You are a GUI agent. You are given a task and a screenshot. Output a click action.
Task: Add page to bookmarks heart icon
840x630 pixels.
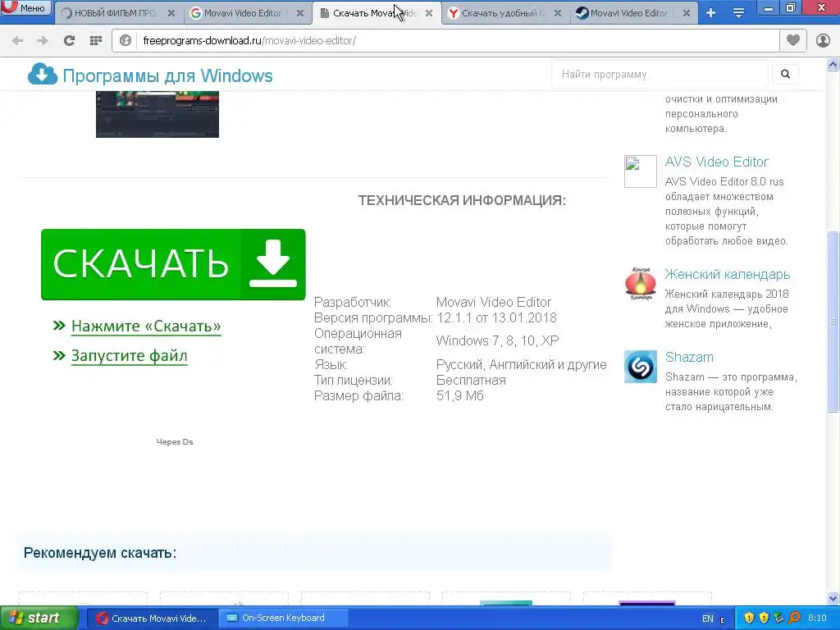[793, 41]
